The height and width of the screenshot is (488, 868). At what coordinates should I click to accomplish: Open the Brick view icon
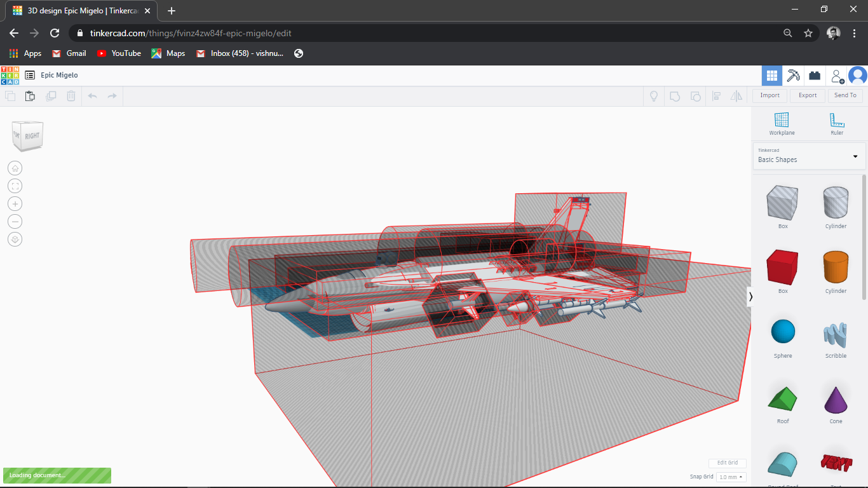815,75
